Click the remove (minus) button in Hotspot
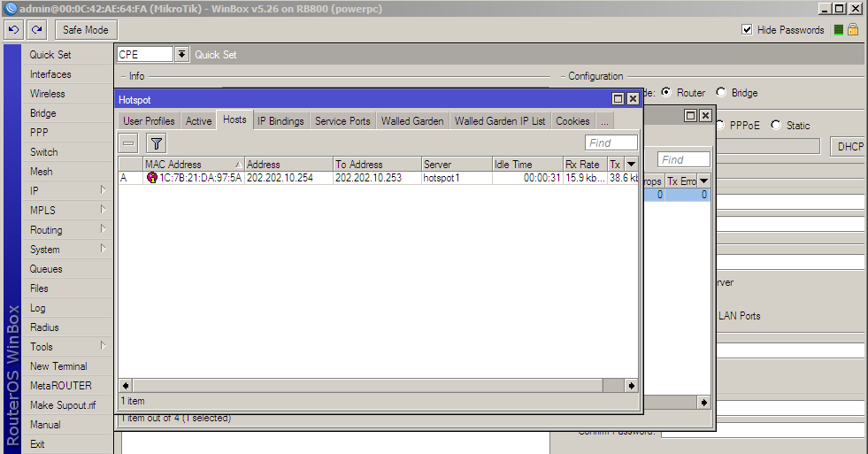This screenshot has width=868, height=454. coord(128,143)
